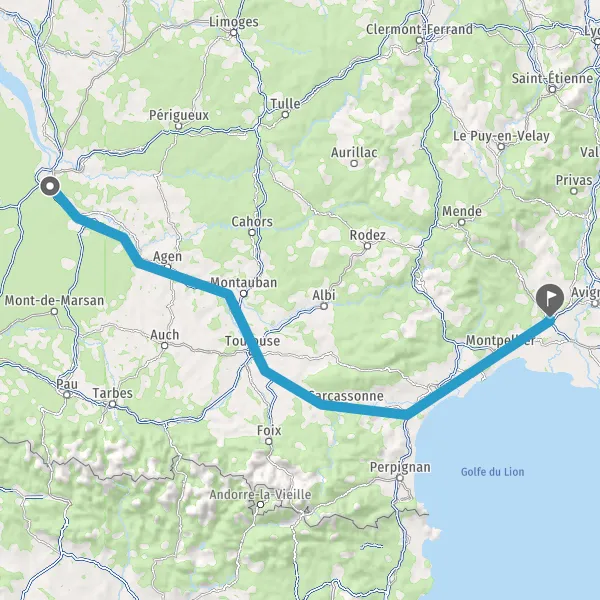Select the Clermont-Ferrand city marker
The height and width of the screenshot is (600, 600).
point(419,40)
